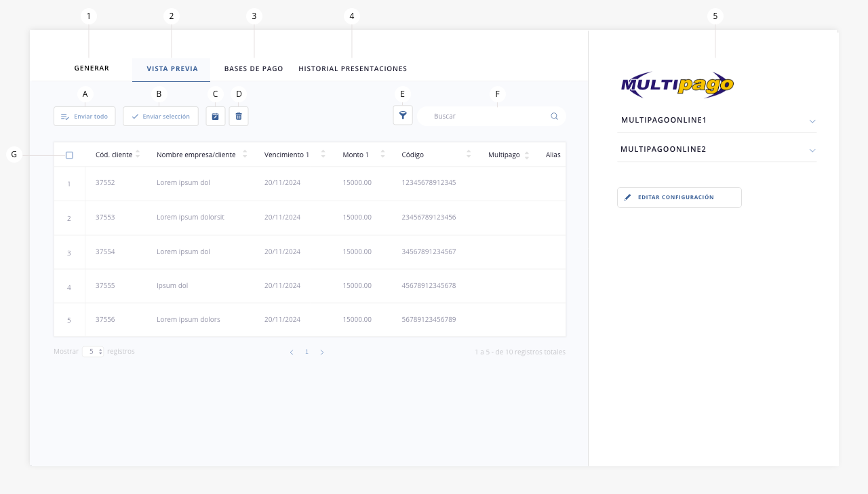Sort by Cód. cliente column arrows
Image resolution: width=868 pixels, height=494 pixels.
point(138,155)
